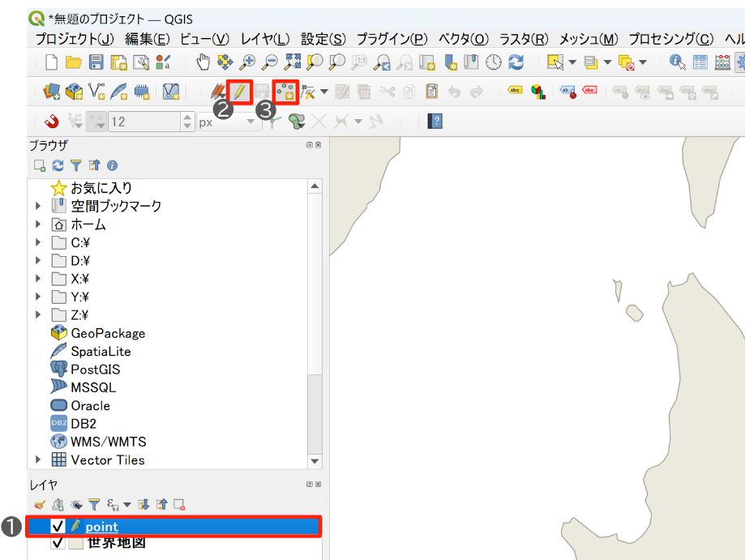745x560 pixels.
Task: Click the Browser panel scrollbar down arrow
Action: click(x=315, y=461)
